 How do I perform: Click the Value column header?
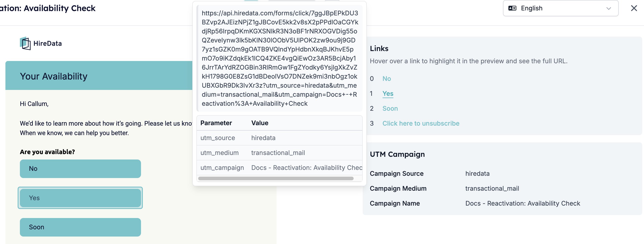(x=260, y=123)
